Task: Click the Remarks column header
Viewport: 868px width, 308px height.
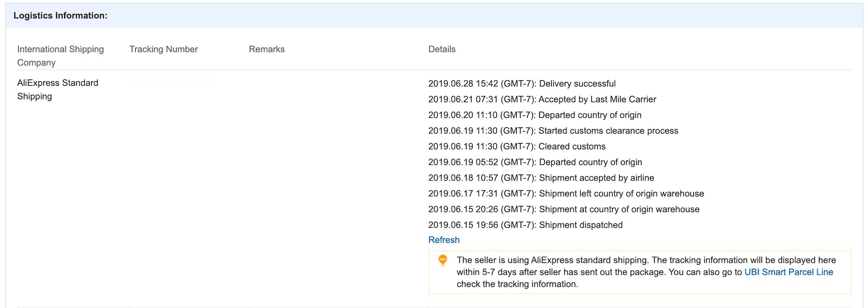Action: click(266, 49)
